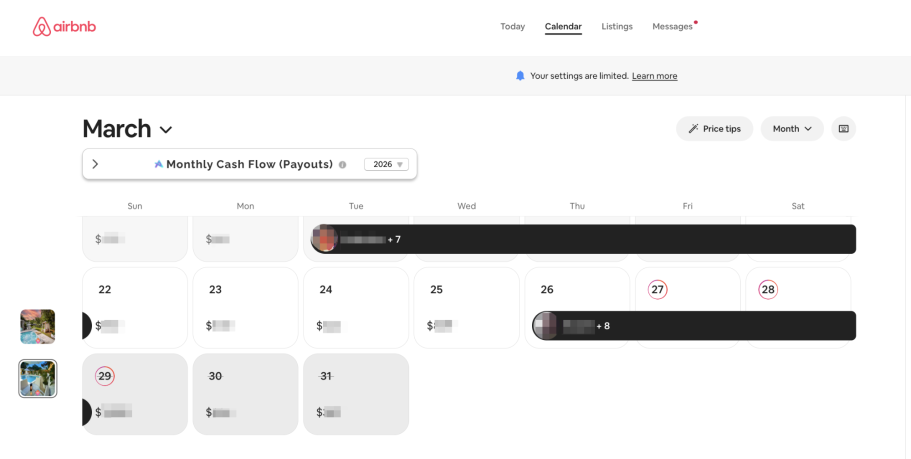Open the Month view dropdown
Viewport: 911px width, 459px height.
792,129
